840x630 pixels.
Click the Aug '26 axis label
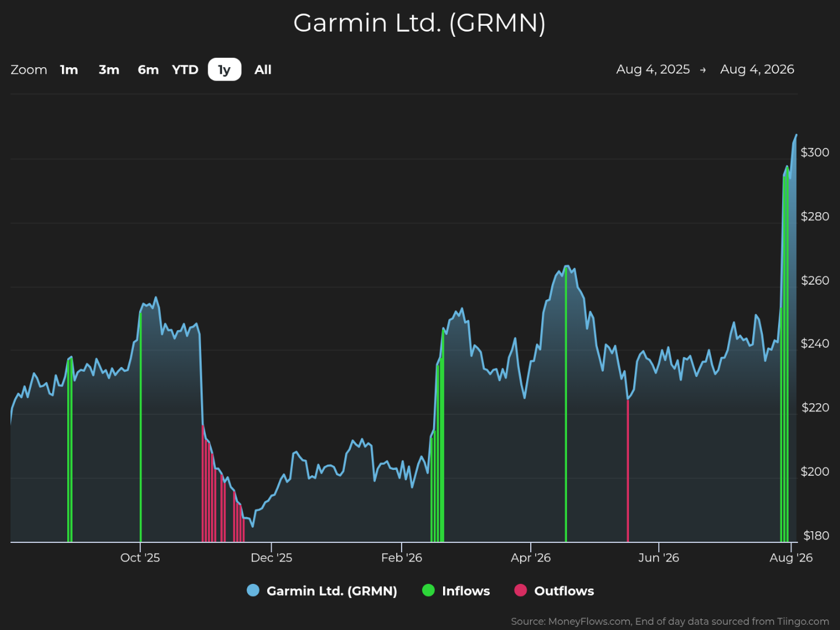pyautogui.click(x=791, y=558)
